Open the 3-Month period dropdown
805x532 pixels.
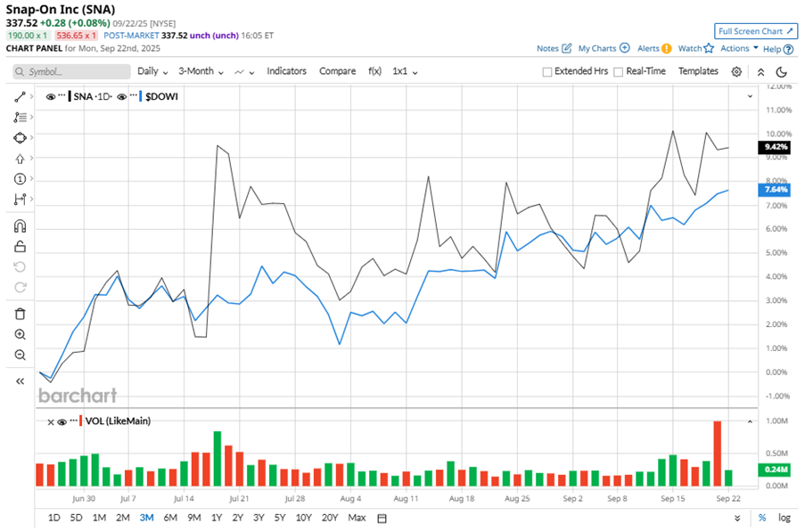coord(201,71)
